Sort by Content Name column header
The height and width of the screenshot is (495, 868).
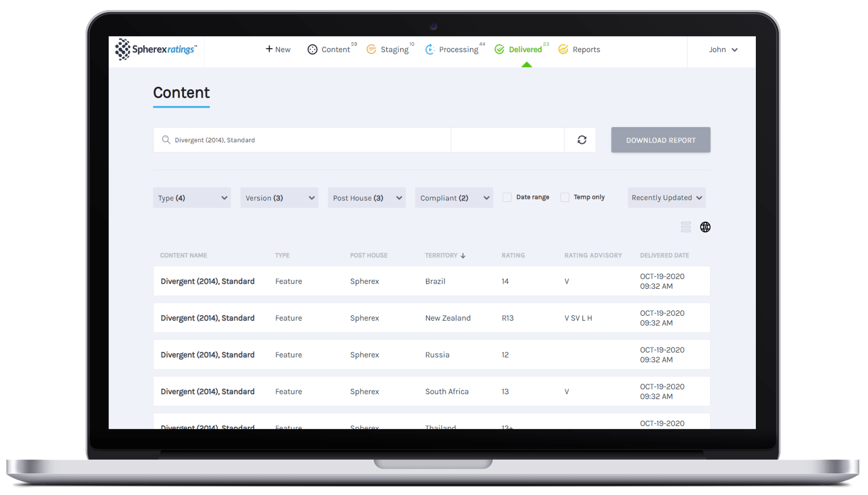click(x=184, y=256)
